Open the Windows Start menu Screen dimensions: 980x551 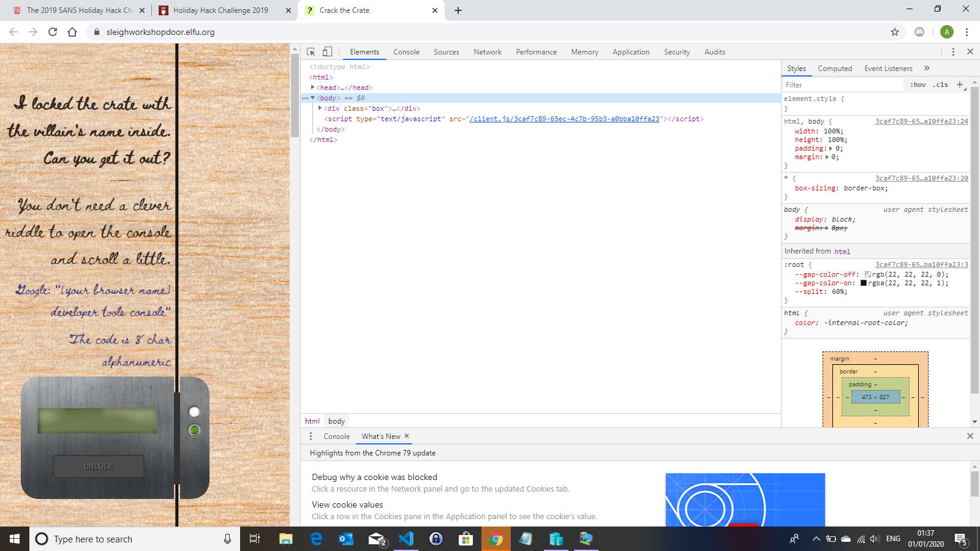pyautogui.click(x=15, y=539)
